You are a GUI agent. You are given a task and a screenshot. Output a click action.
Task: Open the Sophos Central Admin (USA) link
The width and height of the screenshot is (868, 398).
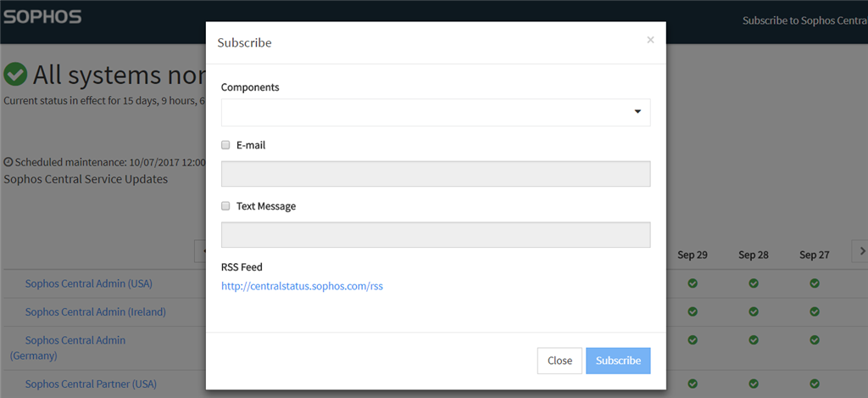(x=88, y=283)
